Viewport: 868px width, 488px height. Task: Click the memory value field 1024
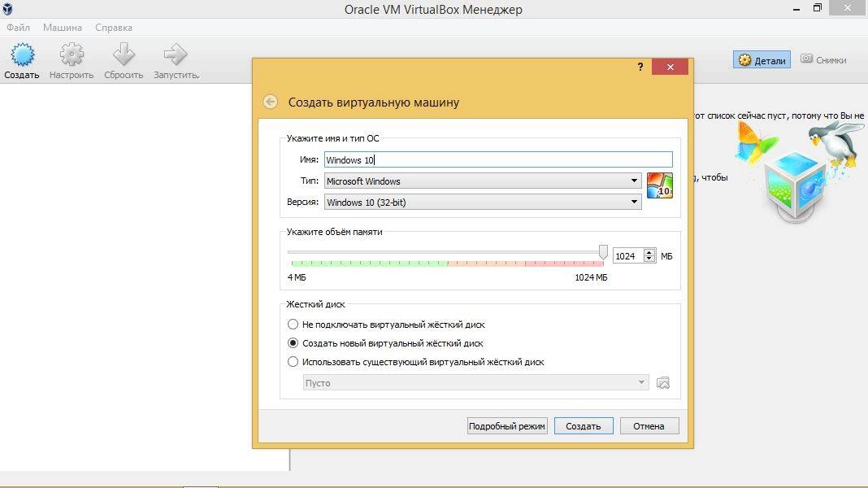628,256
